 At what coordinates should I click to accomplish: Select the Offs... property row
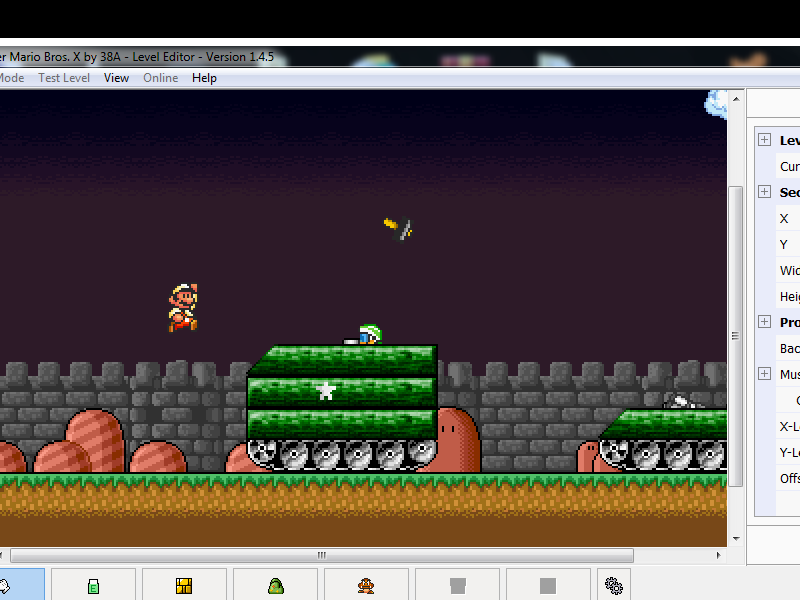[788, 479]
